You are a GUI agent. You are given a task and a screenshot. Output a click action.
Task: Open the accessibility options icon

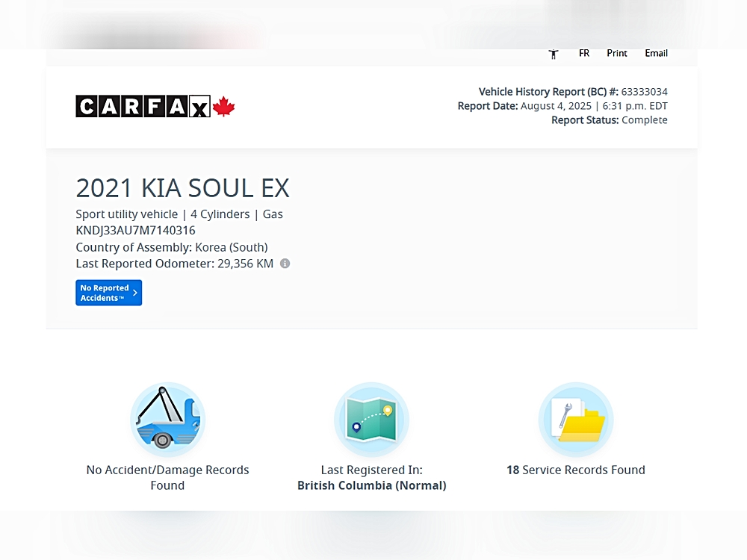tap(553, 54)
